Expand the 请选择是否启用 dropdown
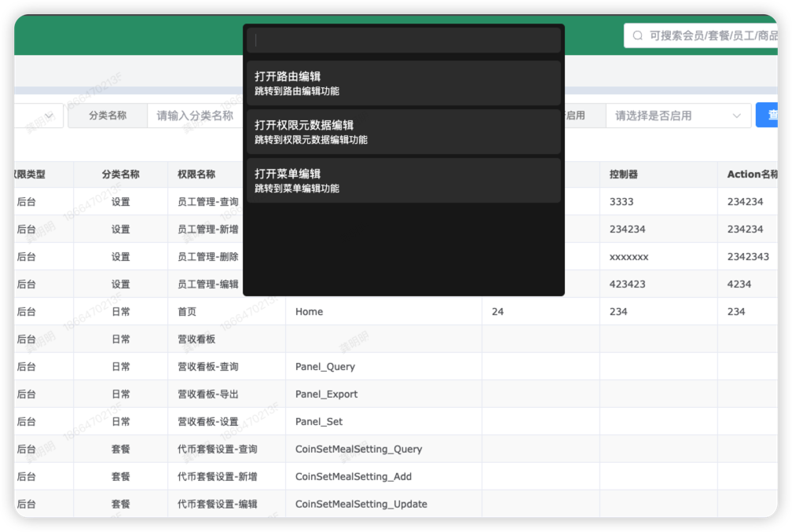 pyautogui.click(x=668, y=116)
